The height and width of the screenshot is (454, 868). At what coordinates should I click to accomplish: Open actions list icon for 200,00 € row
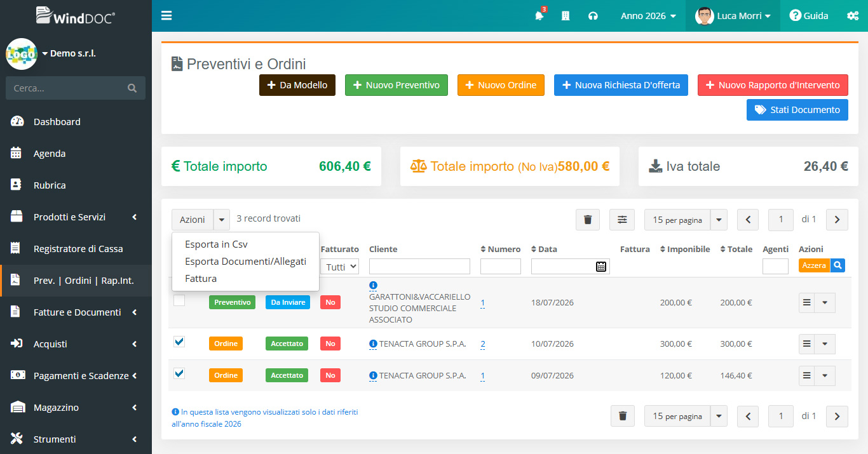click(x=807, y=303)
